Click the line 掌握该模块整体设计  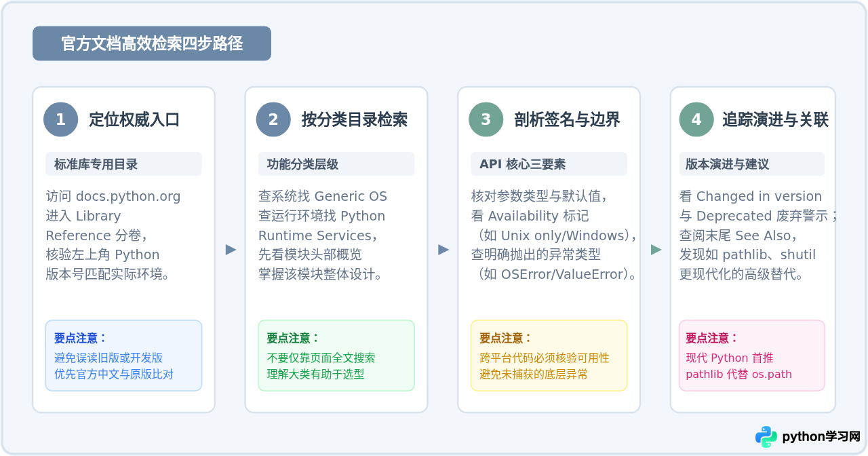click(321, 275)
